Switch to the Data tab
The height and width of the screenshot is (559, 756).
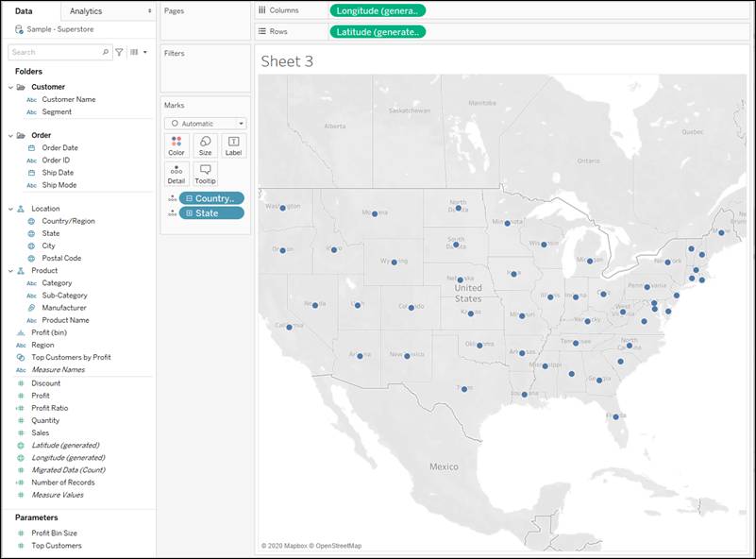[x=24, y=10]
